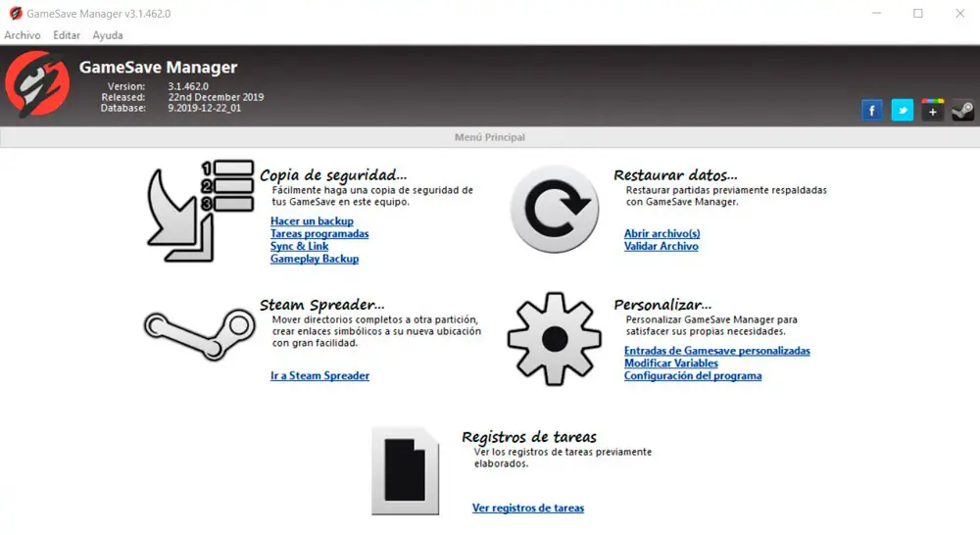Screen dimensions: 980x535
Task: Click the Registros de tareas heading
Action: tap(529, 437)
